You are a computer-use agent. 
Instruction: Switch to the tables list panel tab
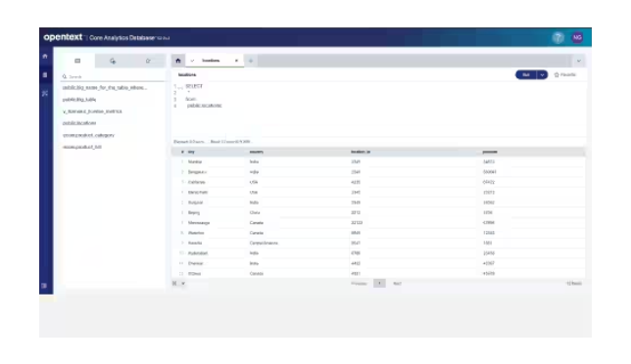coord(77,61)
